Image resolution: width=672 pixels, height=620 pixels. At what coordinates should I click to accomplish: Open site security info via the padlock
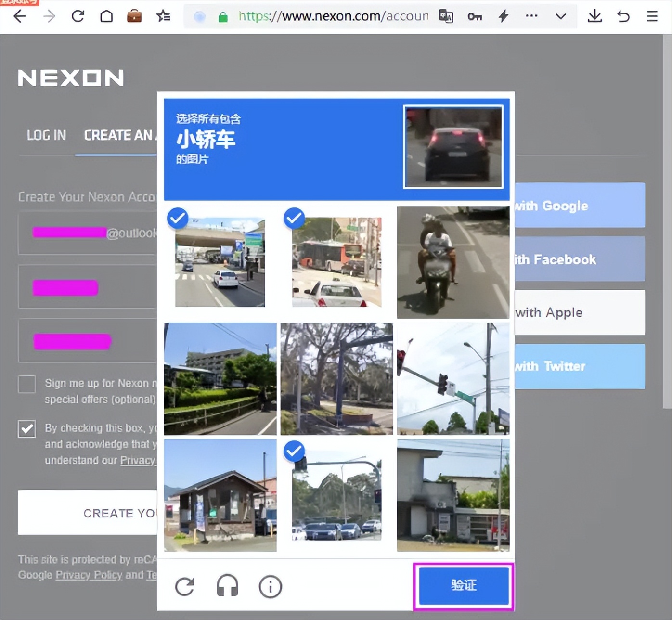[222, 16]
